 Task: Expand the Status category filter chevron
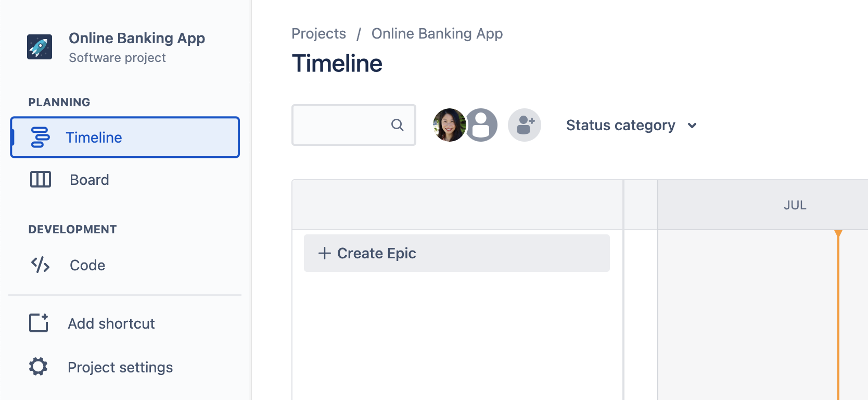[x=692, y=126]
